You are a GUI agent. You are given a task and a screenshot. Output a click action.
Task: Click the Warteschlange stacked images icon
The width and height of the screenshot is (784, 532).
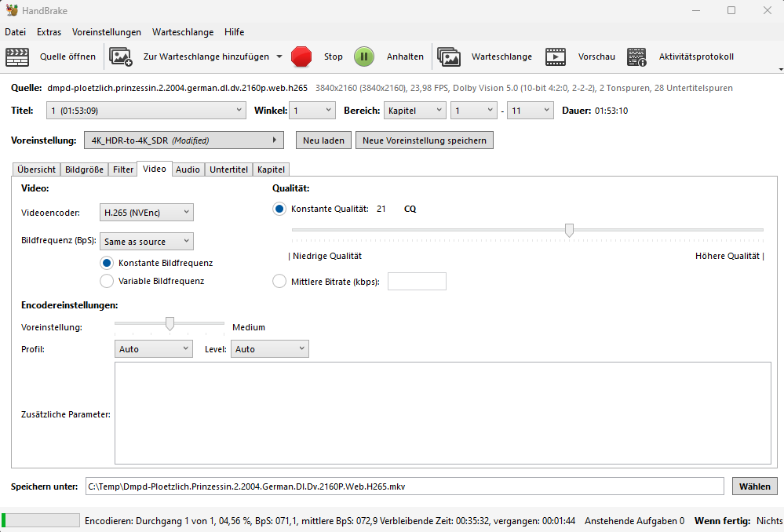click(448, 56)
